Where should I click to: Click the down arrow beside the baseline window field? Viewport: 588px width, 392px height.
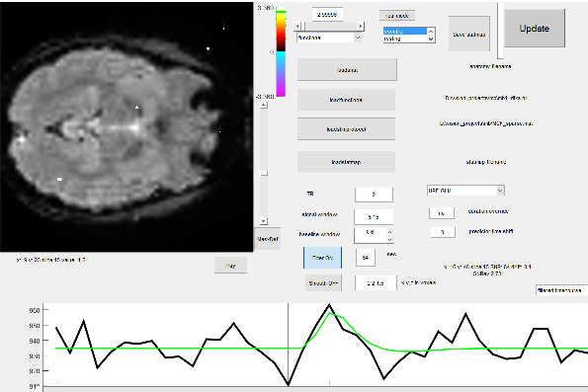tap(390, 240)
